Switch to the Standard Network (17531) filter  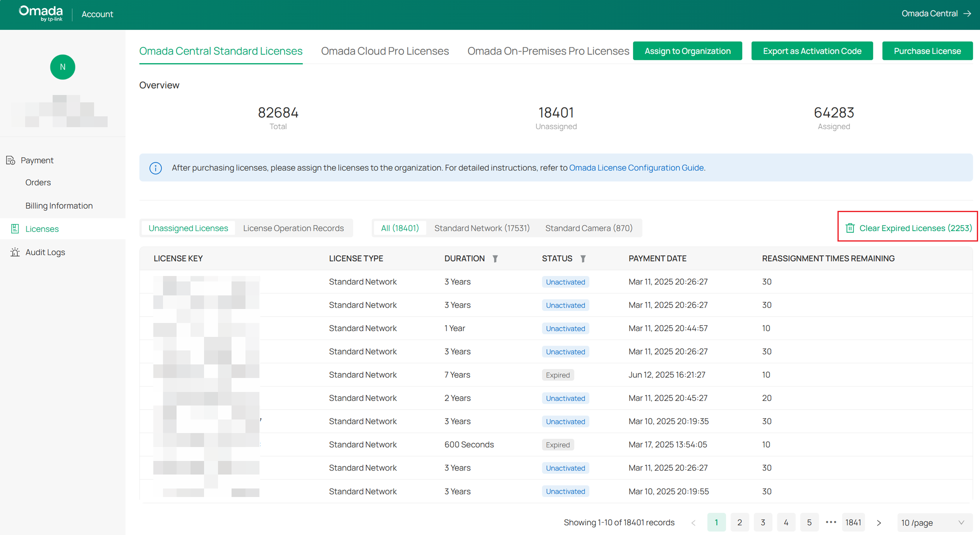coord(482,228)
